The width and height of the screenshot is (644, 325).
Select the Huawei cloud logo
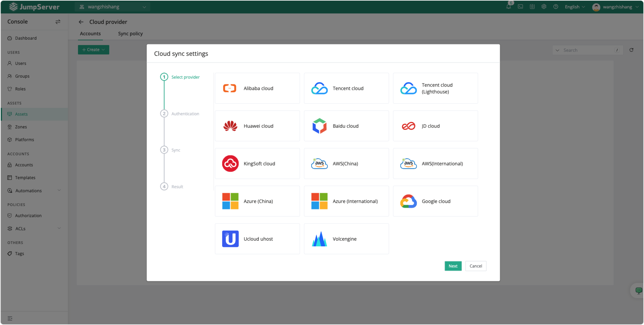(230, 126)
